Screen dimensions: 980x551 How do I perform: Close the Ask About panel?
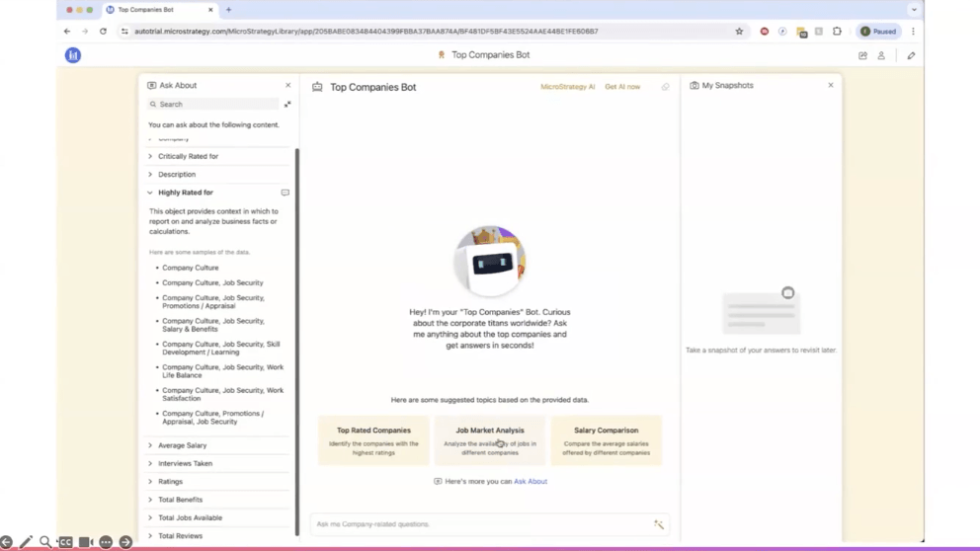point(288,86)
